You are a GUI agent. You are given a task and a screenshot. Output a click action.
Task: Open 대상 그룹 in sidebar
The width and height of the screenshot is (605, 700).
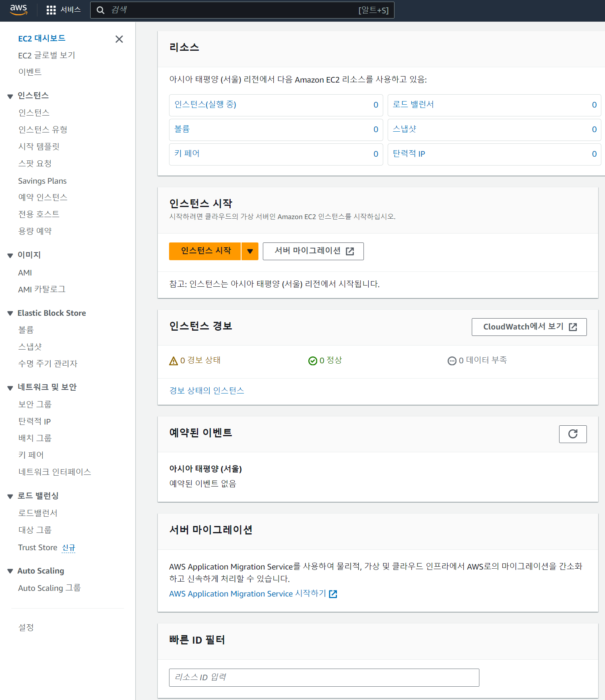(x=35, y=530)
